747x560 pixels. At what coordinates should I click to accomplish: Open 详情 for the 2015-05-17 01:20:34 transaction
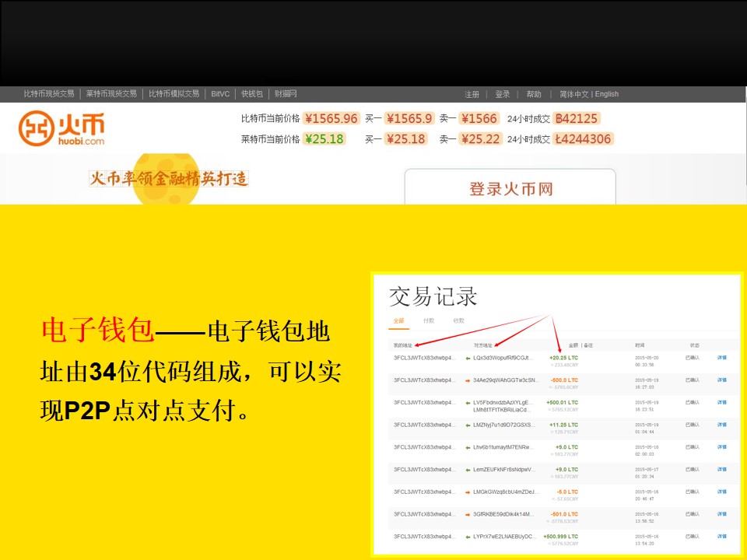click(x=722, y=470)
